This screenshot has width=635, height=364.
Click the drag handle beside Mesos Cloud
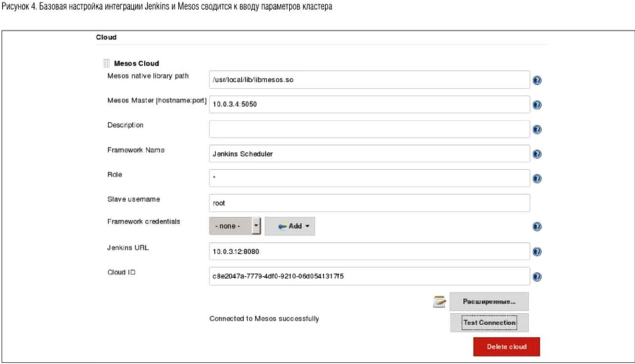tap(107, 64)
